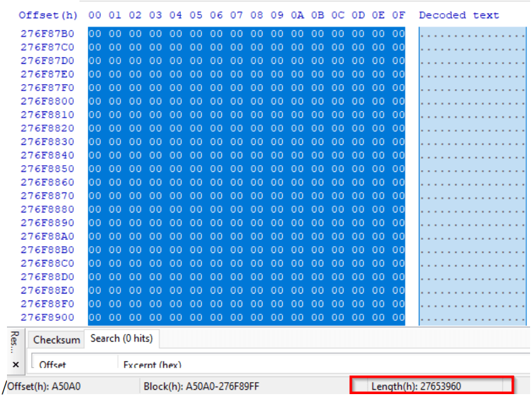Select offset row 276F8880

tap(47, 209)
